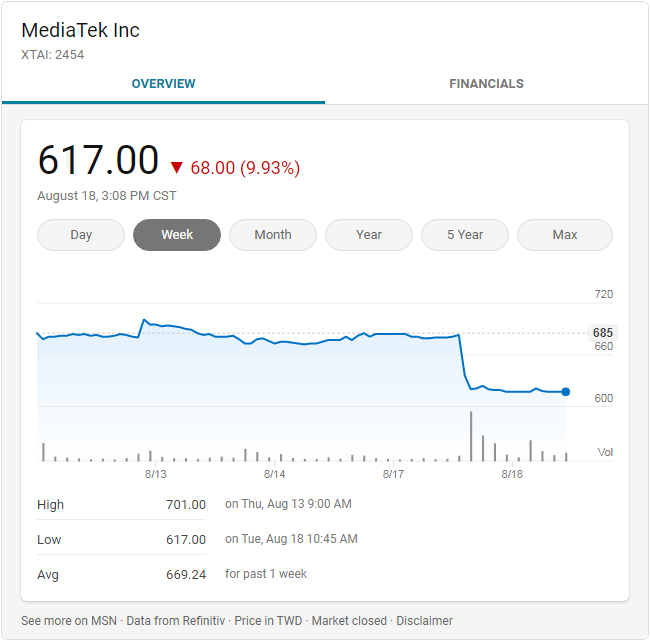This screenshot has height=641, width=650.
Task: Open the Financials tab
Action: click(486, 84)
